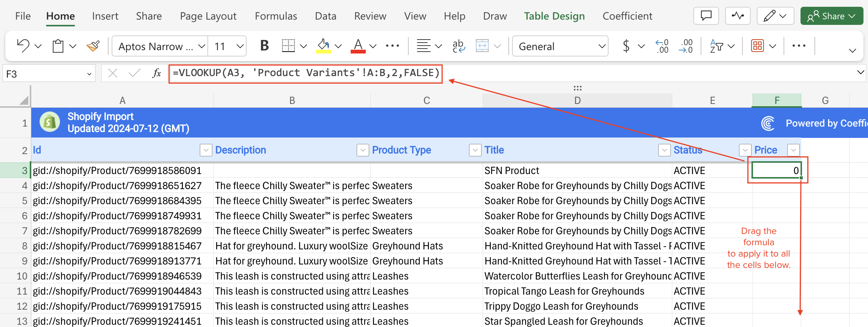This screenshot has height=327, width=868.
Task: Click cell 'SFN Product'
Action: [577, 170]
